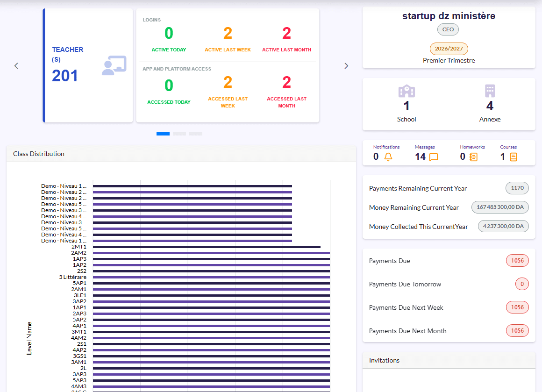Viewport: 542px width, 392px height.
Task: Click the teacher presentation icon
Action: pos(114,65)
